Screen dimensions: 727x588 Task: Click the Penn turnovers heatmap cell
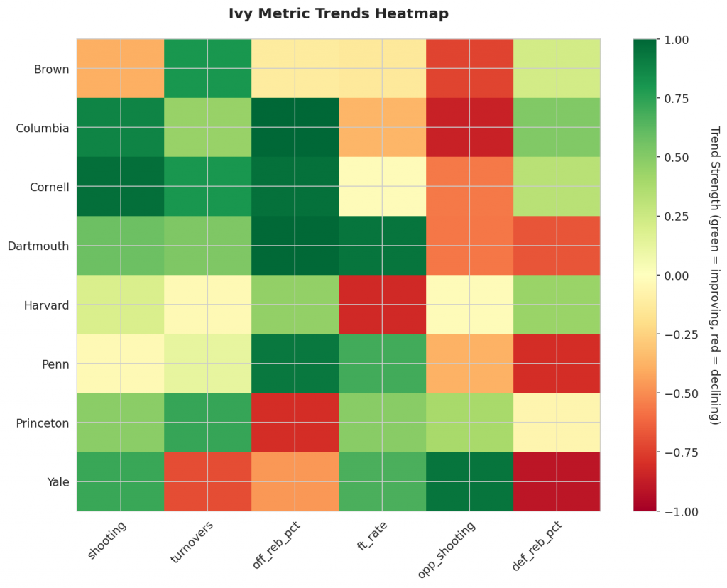(x=207, y=364)
